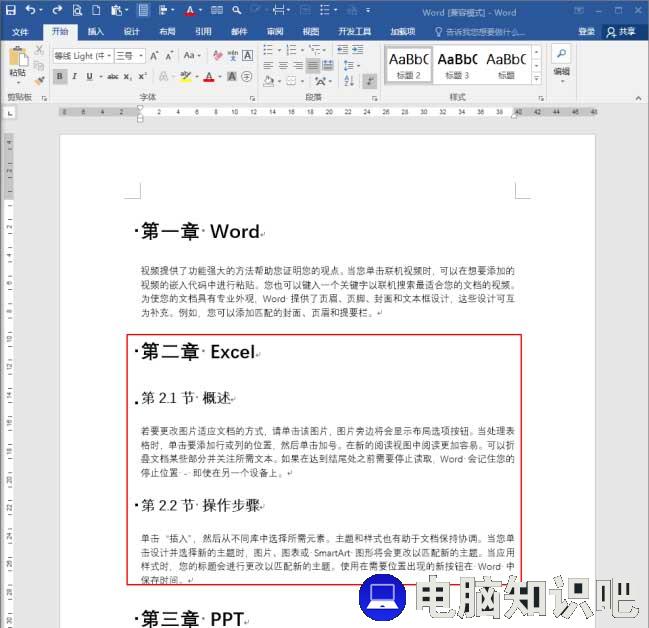Image resolution: width=649 pixels, height=628 pixels.
Task: Apply character border with the boxed A icon
Action: (x=248, y=55)
